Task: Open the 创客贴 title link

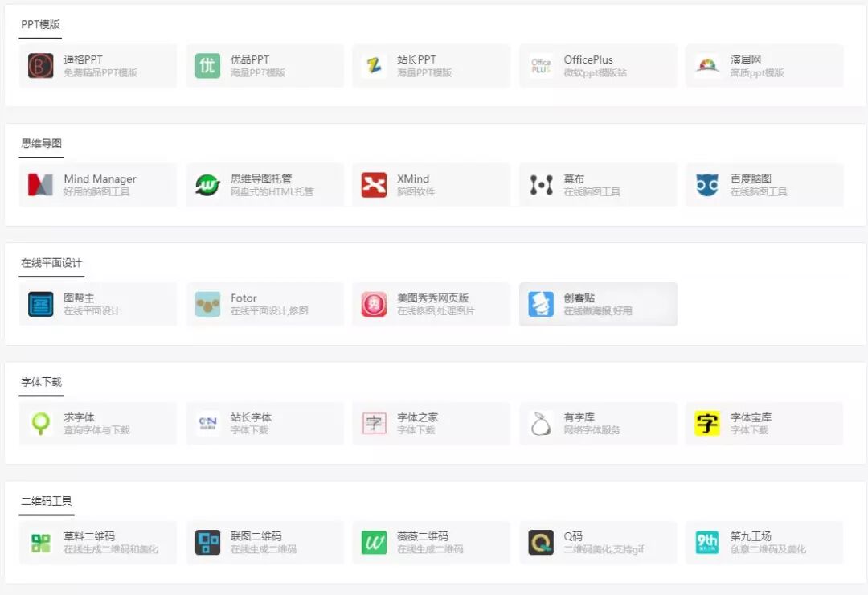Action: click(579, 298)
